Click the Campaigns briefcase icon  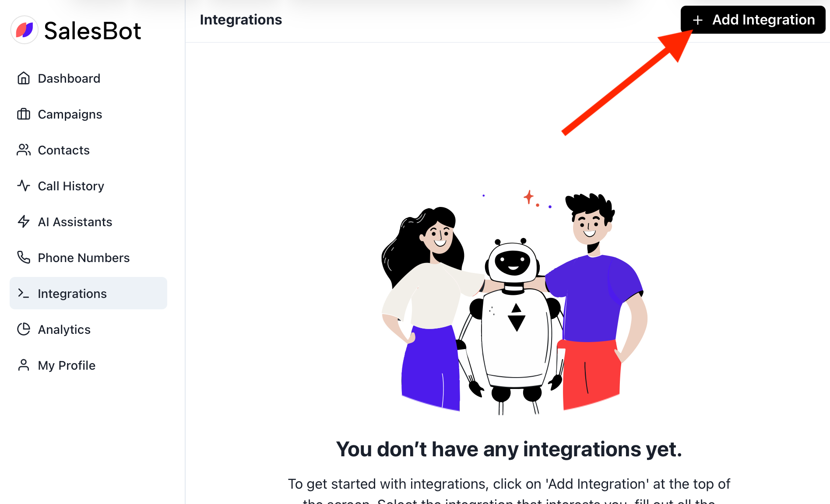click(24, 114)
